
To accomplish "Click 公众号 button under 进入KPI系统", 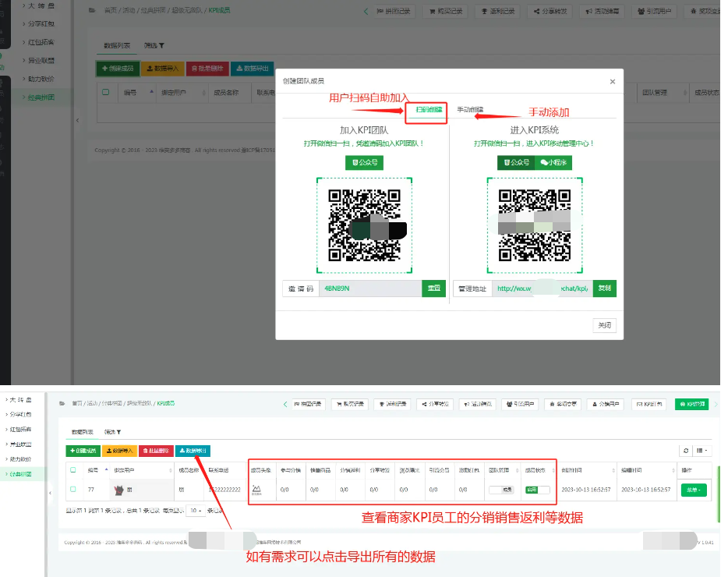I will pyautogui.click(x=516, y=163).
